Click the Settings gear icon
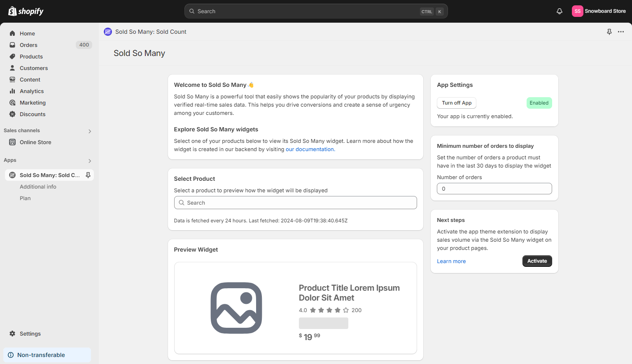 point(12,334)
